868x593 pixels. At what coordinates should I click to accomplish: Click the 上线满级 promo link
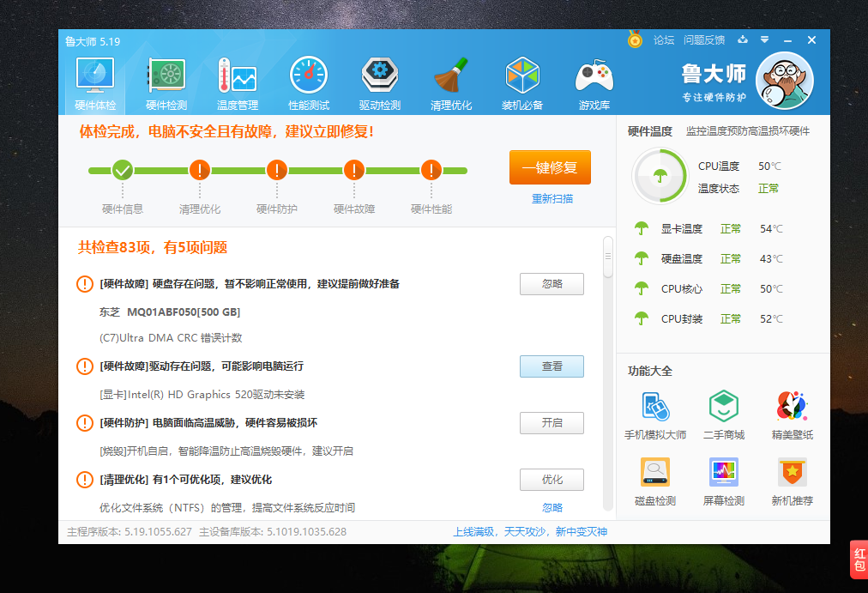[x=530, y=532]
